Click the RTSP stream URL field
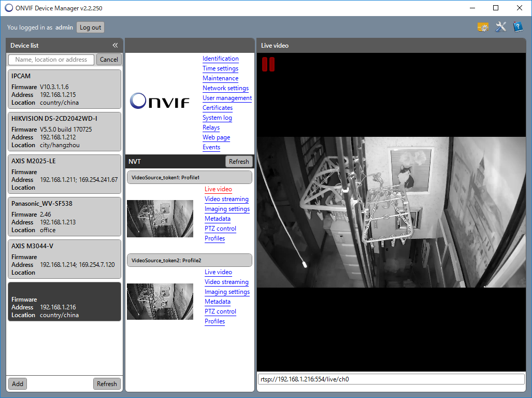 click(391, 379)
